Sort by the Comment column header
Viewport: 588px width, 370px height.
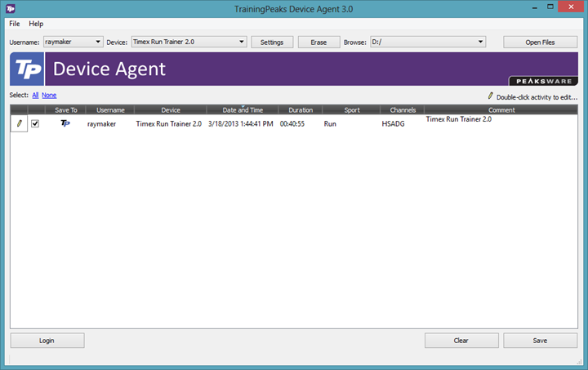point(501,109)
